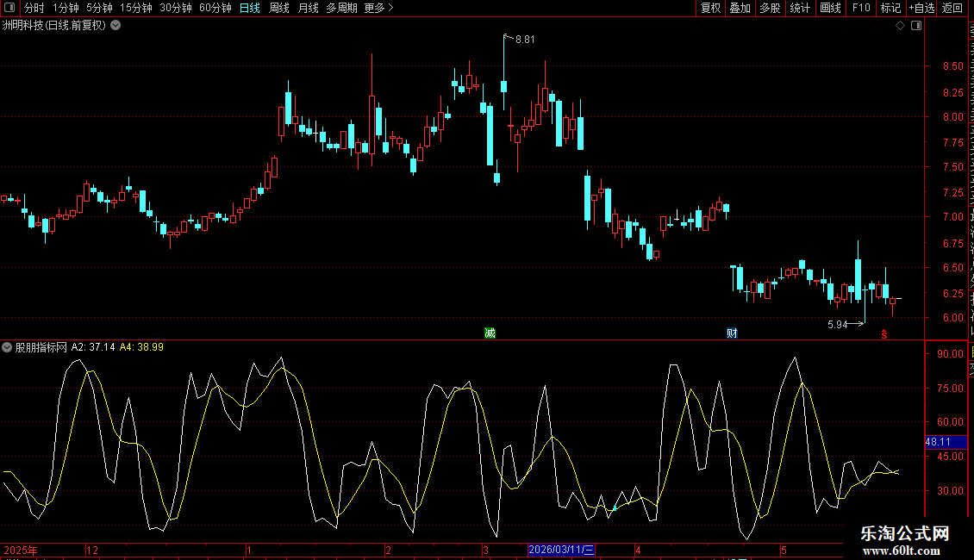Click the green 减 marker on chart

click(490, 333)
